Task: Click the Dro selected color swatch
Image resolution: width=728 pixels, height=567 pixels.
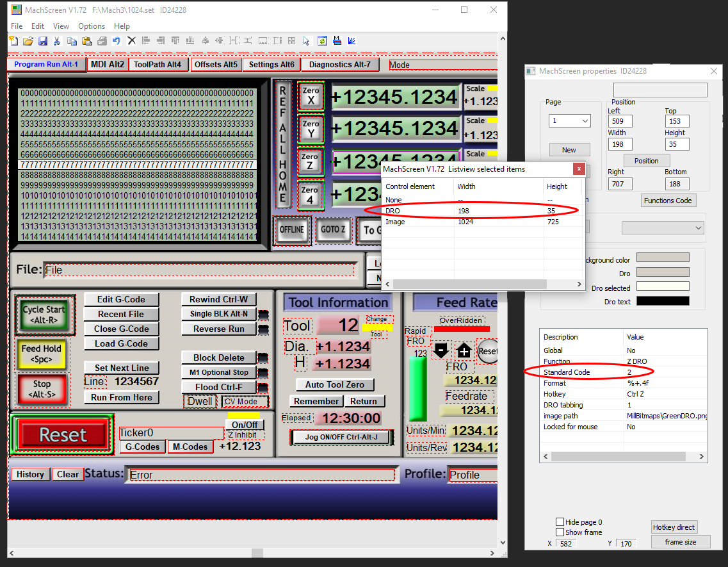Action: click(663, 286)
